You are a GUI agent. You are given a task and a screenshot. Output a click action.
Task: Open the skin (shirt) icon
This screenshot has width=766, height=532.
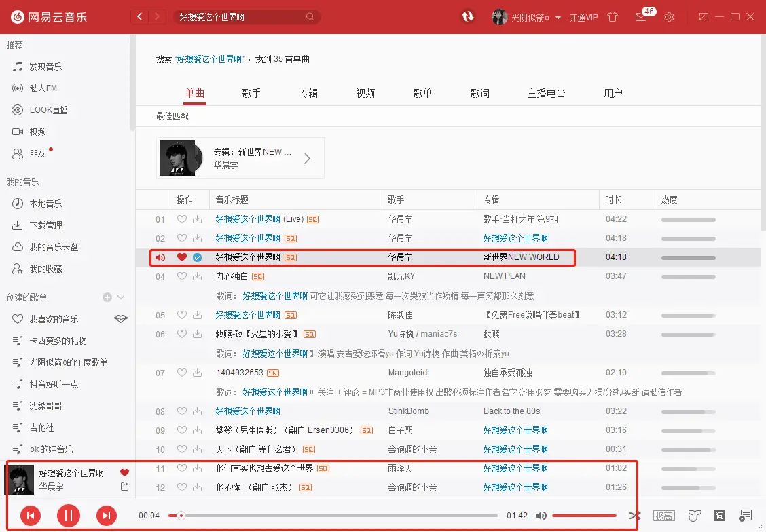(613, 17)
